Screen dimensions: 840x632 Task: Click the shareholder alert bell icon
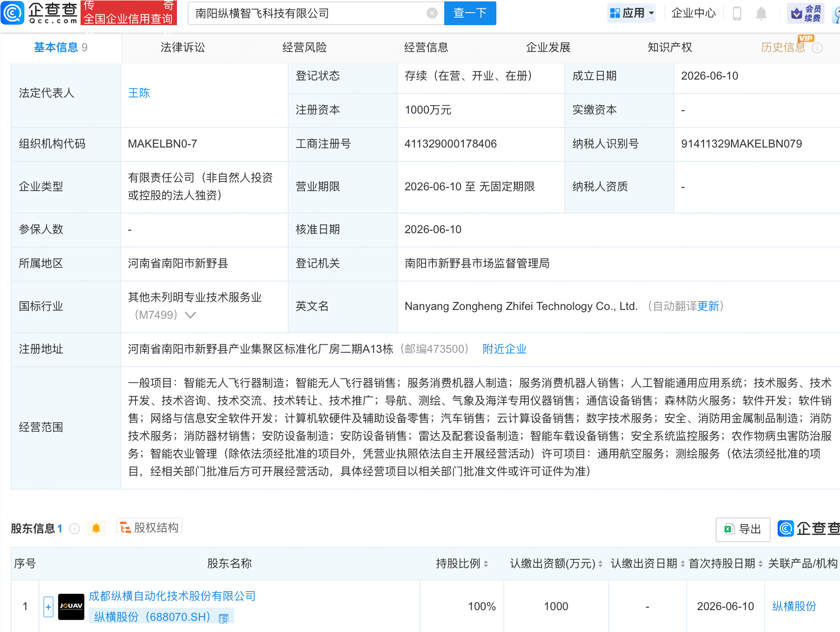coord(96,528)
